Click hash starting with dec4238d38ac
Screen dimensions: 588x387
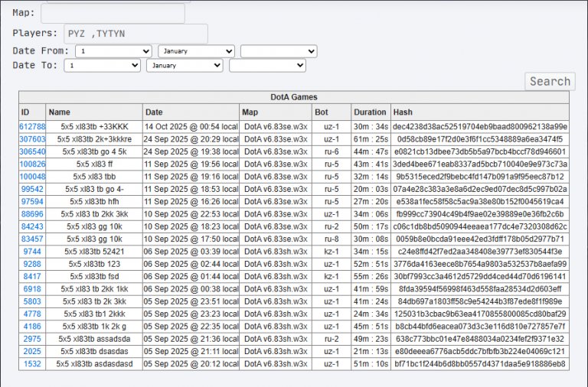(x=480, y=127)
